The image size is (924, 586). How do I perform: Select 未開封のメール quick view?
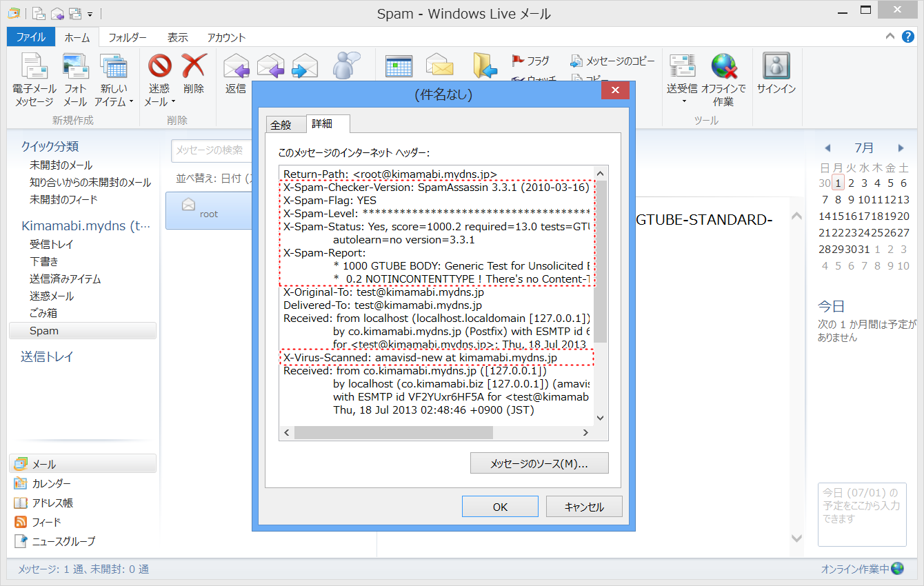click(61, 165)
